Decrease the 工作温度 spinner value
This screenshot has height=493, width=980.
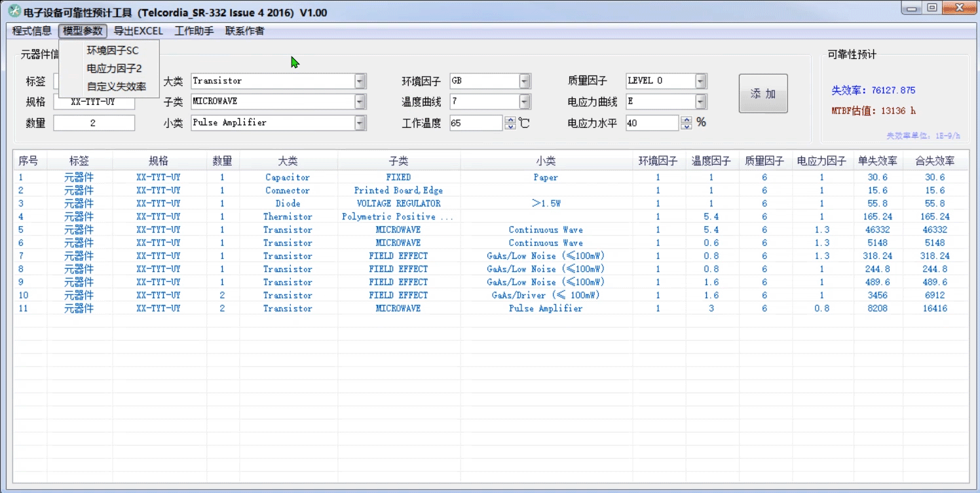pos(510,127)
